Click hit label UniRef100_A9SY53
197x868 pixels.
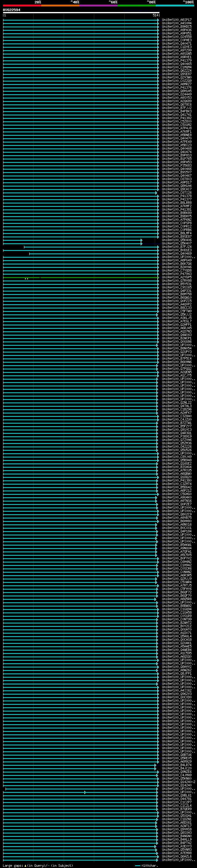coord(176,98)
